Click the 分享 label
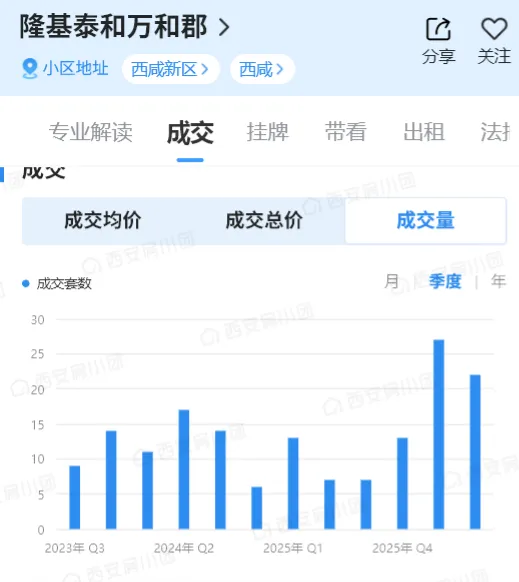The height and width of the screenshot is (582, 519). [x=439, y=57]
